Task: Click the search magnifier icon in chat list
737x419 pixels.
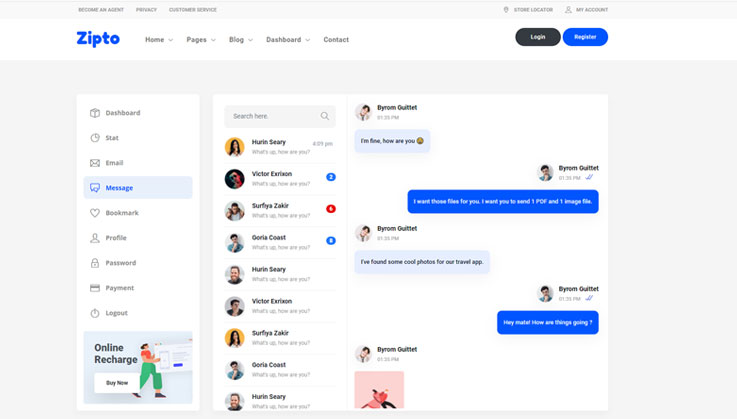Action: [324, 116]
